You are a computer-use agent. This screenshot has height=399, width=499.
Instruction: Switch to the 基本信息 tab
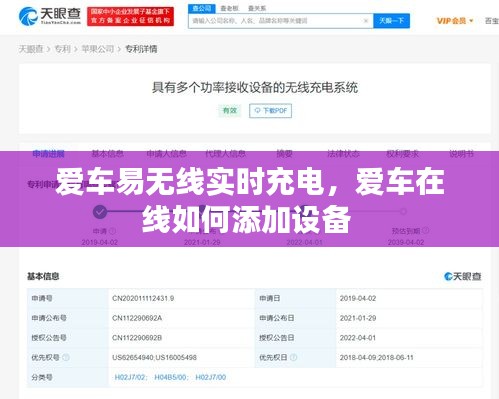tap(107, 154)
